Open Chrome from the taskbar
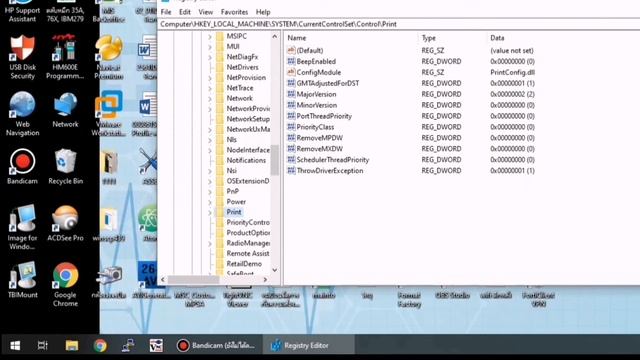Viewport: 640px width, 360px height. (100, 346)
